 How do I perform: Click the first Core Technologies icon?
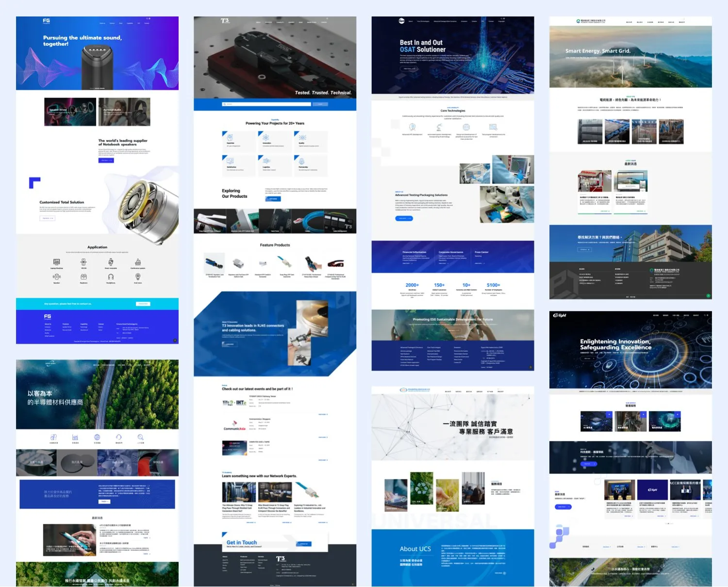click(x=413, y=128)
